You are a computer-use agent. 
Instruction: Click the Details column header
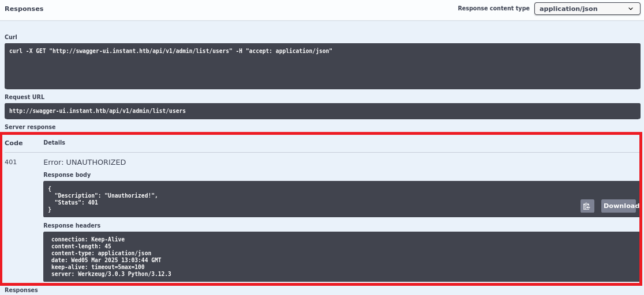pos(54,142)
